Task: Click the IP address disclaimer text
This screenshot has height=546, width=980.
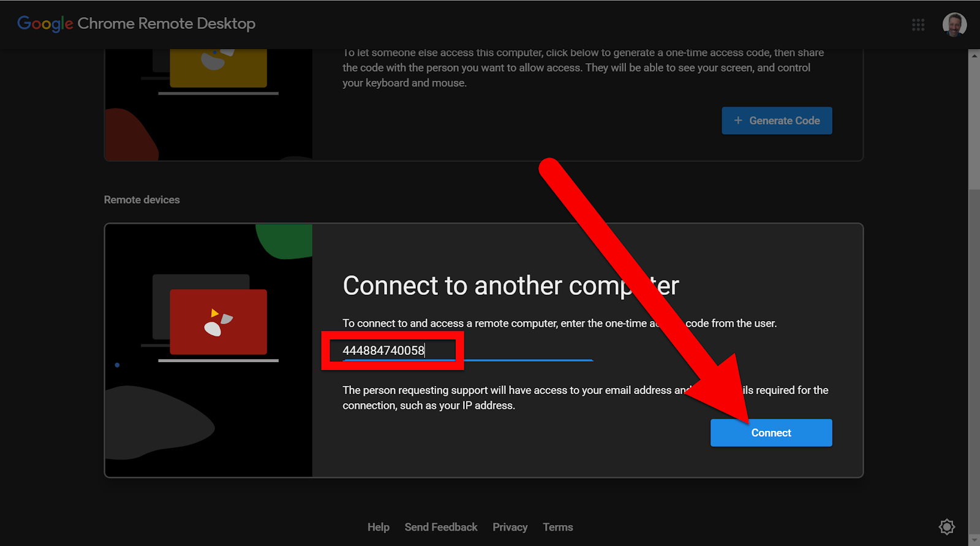Action: click(x=585, y=398)
